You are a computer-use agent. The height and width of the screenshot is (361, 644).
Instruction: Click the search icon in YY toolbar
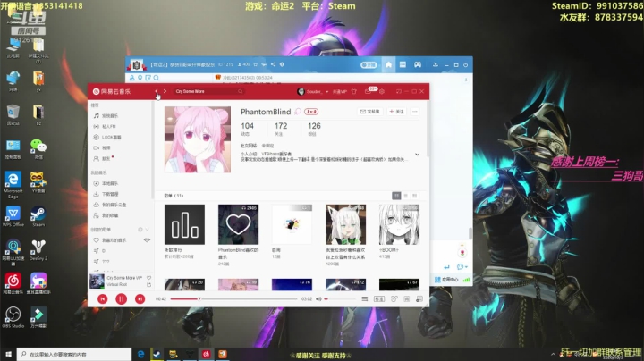pyautogui.click(x=156, y=78)
